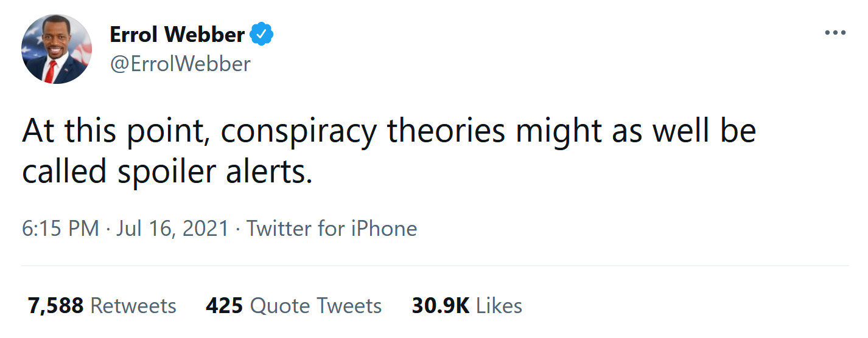Click the 30.9K like count
This screenshot has height=338, width=868.
coord(440,305)
